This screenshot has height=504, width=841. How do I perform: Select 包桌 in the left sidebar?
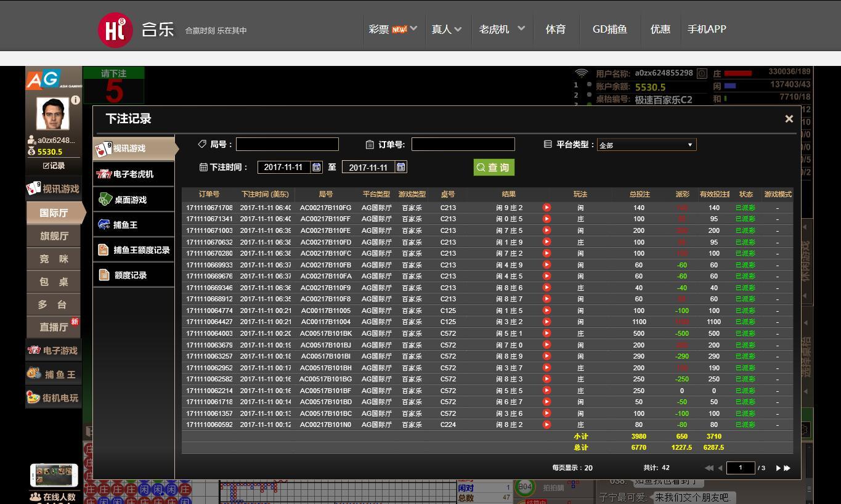[x=54, y=282]
